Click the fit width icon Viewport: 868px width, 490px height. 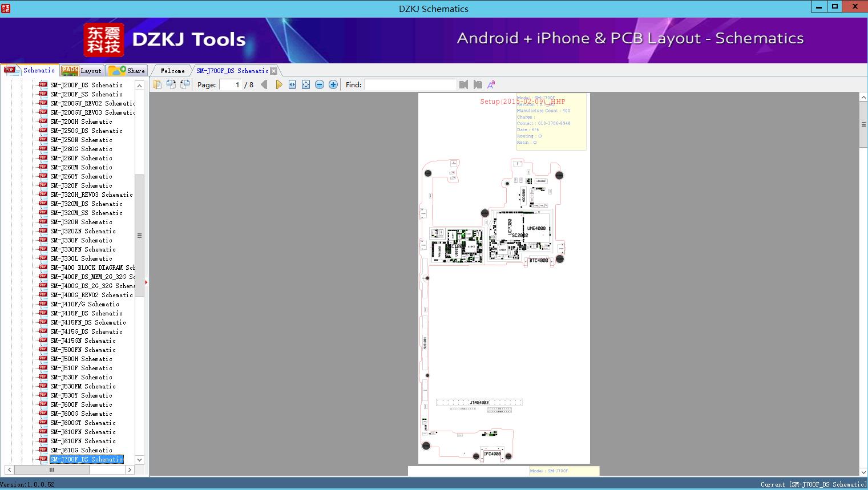point(292,84)
